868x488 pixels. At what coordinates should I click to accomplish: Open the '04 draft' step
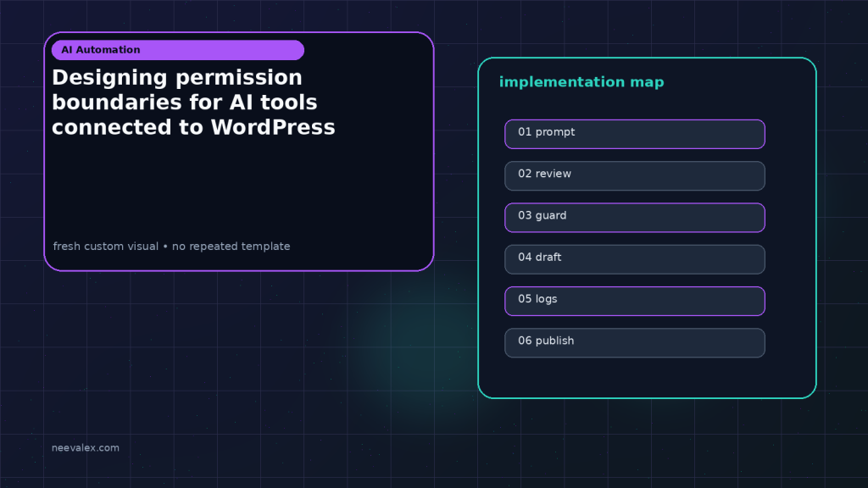(x=634, y=259)
